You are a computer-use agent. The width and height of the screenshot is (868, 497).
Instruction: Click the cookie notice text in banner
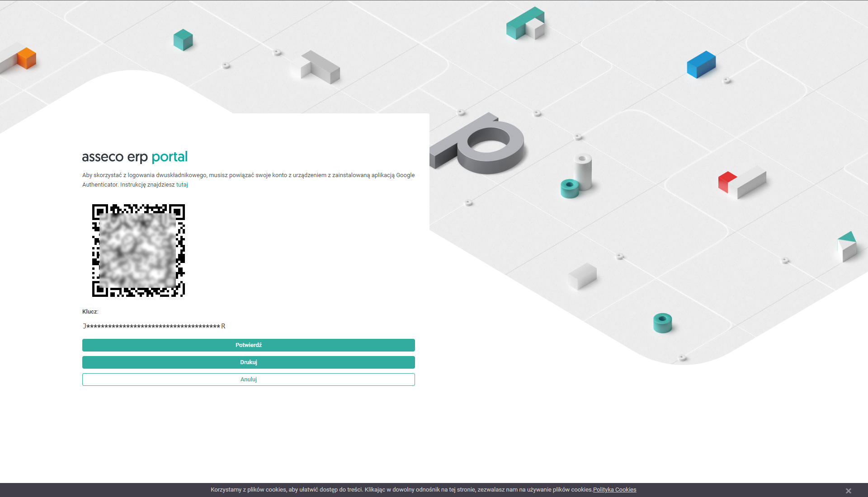coord(401,490)
